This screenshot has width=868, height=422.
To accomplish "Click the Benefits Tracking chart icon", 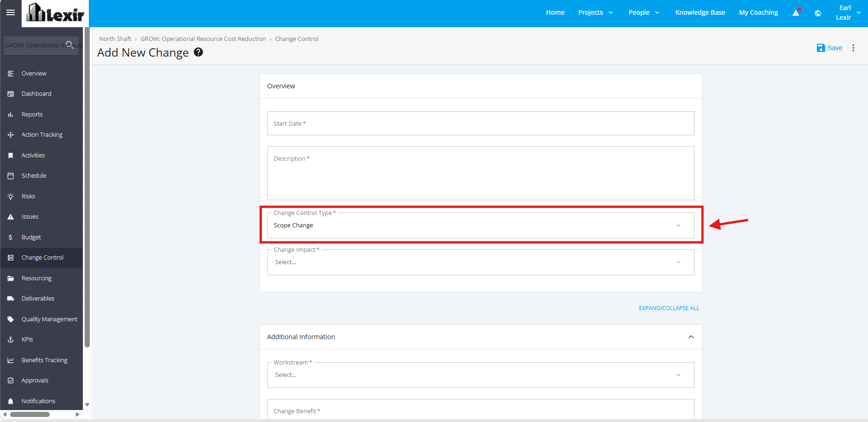I will pos(11,360).
